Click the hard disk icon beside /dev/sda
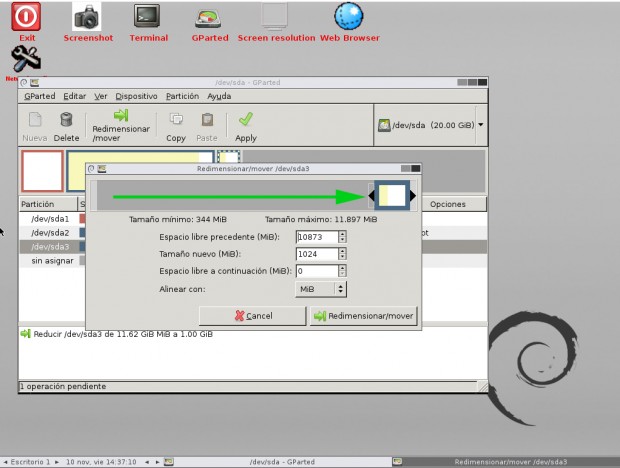The image size is (620, 468). tap(384, 125)
